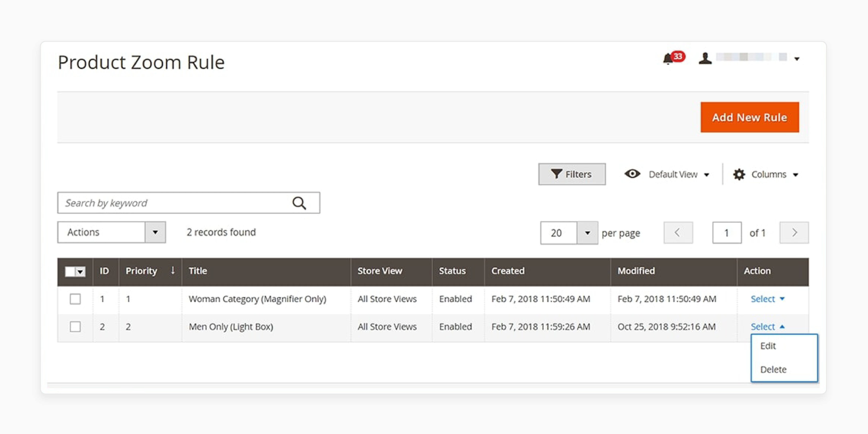Open the select-all options arrow in header
The image size is (868, 434).
tap(80, 272)
